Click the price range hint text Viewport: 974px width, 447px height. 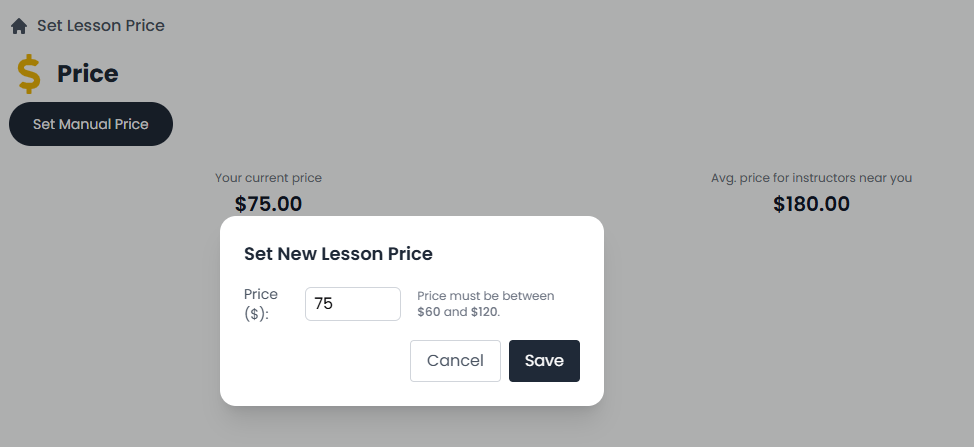point(485,304)
